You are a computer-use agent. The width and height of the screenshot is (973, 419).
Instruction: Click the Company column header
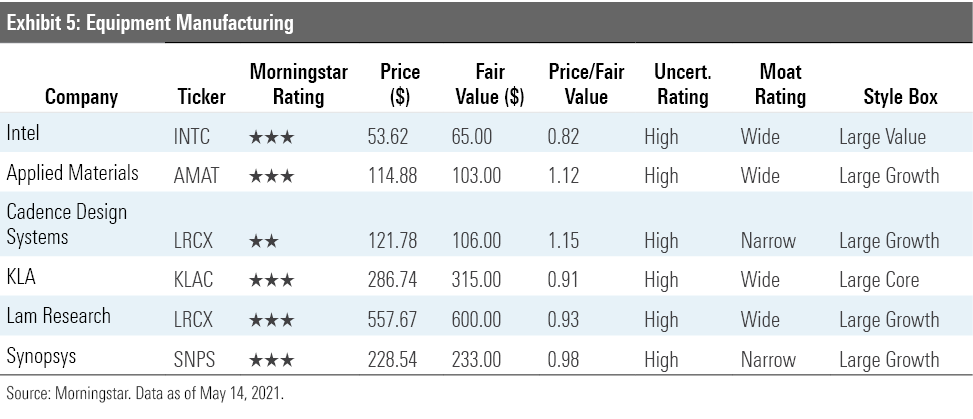tap(82, 97)
